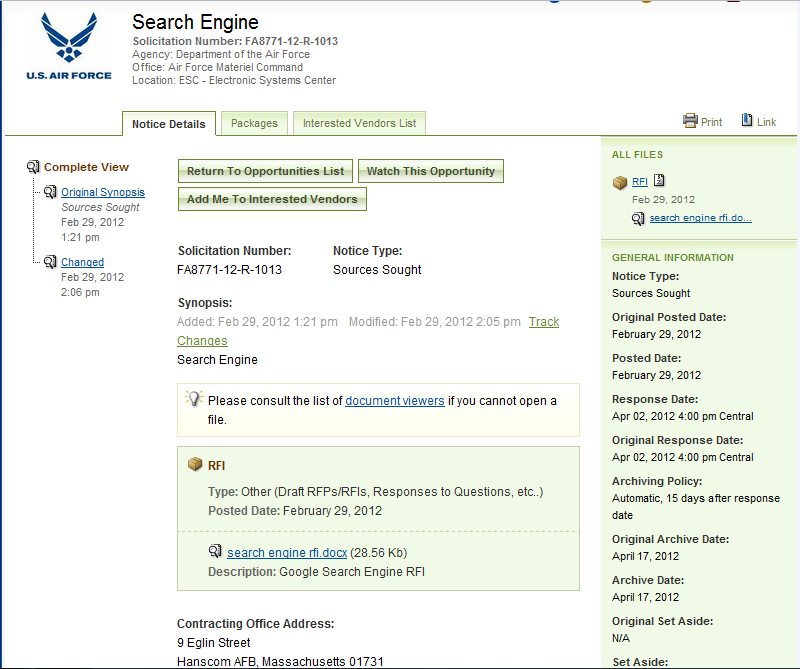Click the GENERAL INFORMATION heading

[x=672, y=258]
